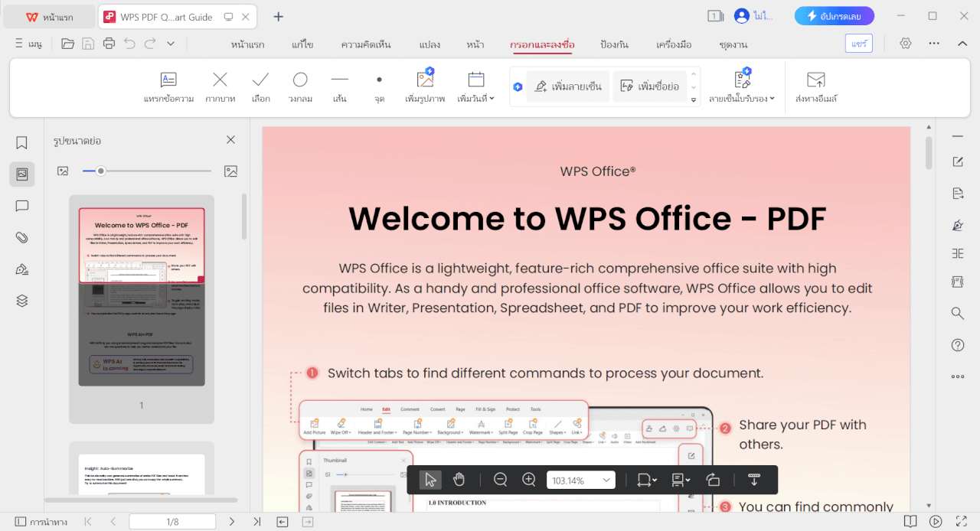The height and width of the screenshot is (531, 980).
Task: Choose the line (เส้น) tool
Action: pos(339,87)
